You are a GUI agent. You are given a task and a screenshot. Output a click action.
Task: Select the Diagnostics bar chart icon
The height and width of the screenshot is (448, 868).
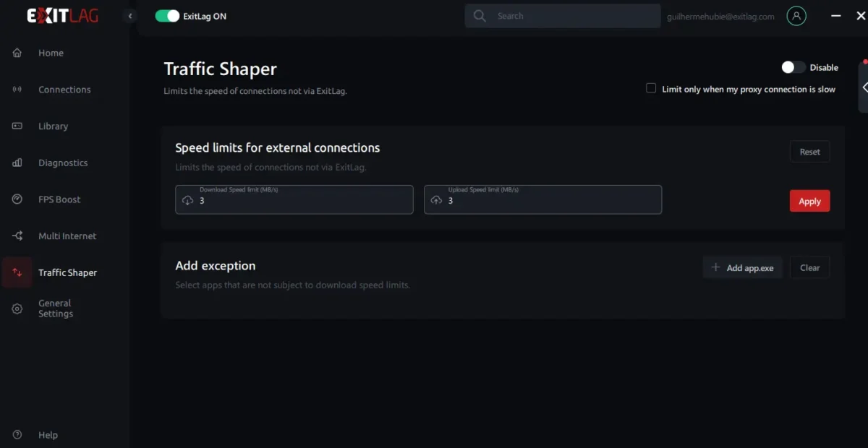tap(17, 163)
